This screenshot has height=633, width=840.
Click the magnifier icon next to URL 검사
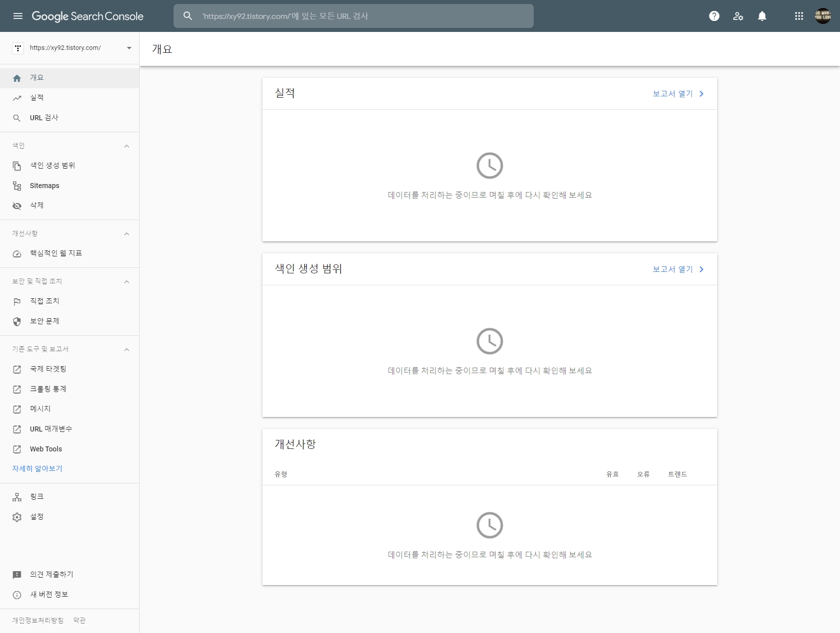tap(17, 118)
